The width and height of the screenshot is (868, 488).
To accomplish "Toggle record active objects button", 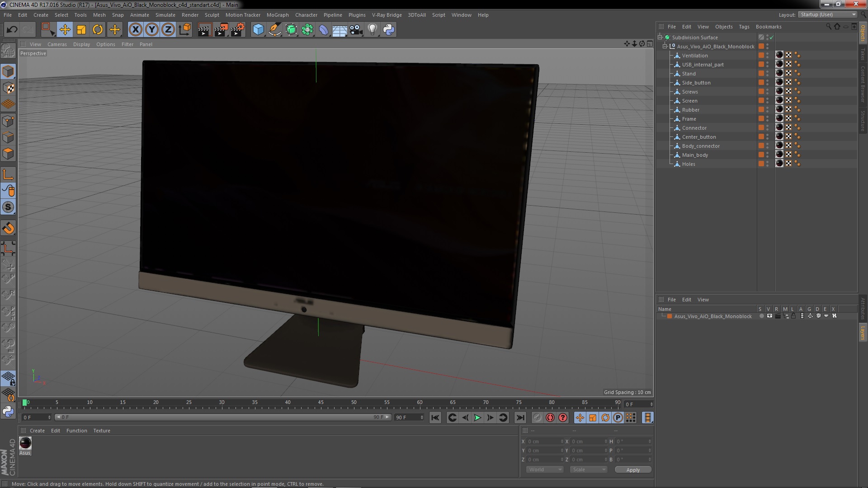I will point(550,418).
